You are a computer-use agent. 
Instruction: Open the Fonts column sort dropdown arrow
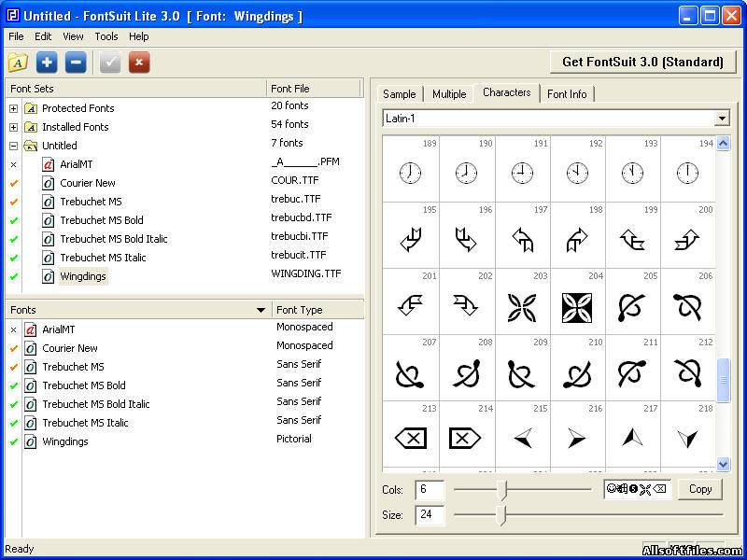pos(261,310)
